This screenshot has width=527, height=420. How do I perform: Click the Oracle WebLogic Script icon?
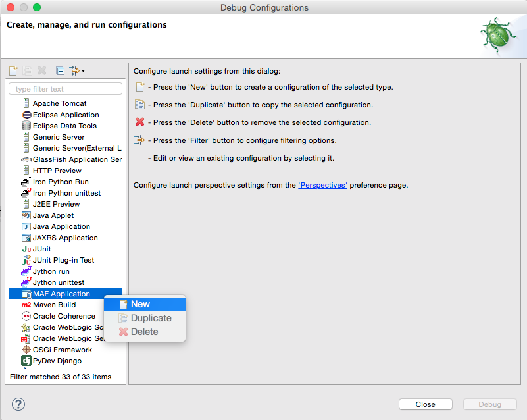(x=26, y=327)
